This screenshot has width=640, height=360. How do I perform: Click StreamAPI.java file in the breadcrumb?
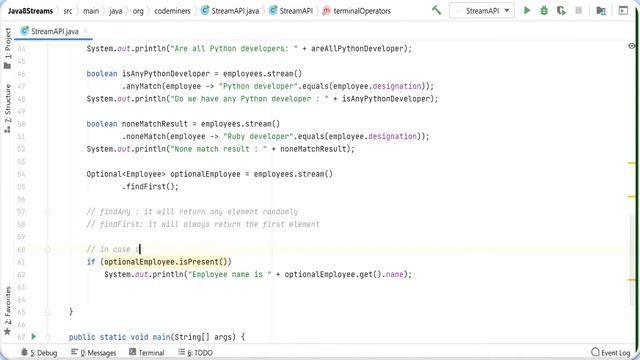[230, 11]
